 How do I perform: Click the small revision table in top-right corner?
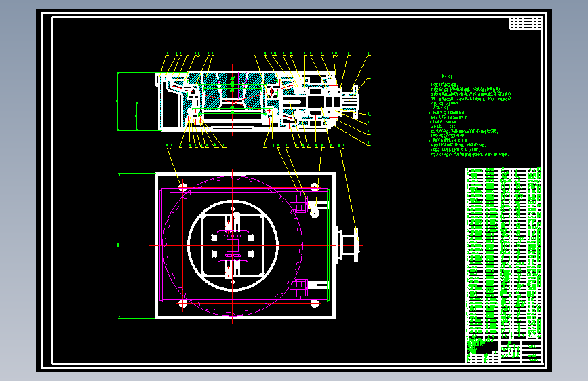526,23
